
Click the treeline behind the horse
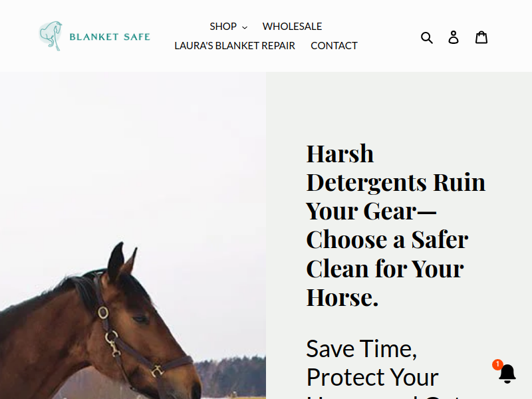point(231,376)
